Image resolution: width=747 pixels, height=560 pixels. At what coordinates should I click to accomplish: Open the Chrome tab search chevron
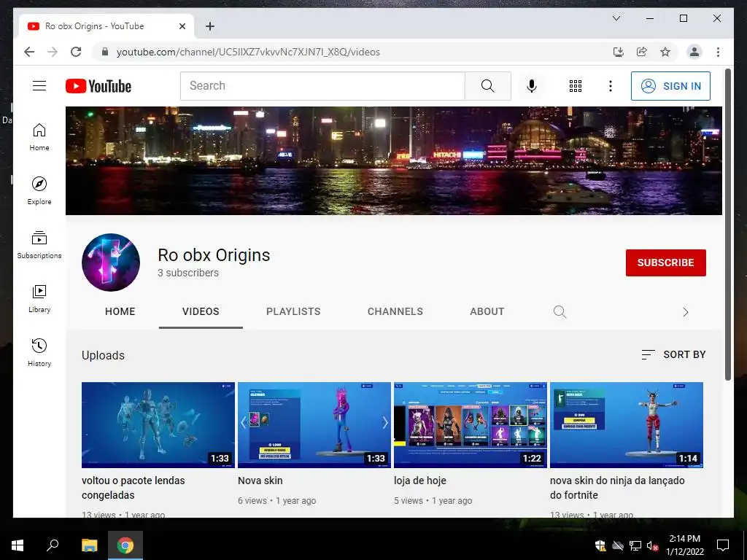[x=616, y=18]
